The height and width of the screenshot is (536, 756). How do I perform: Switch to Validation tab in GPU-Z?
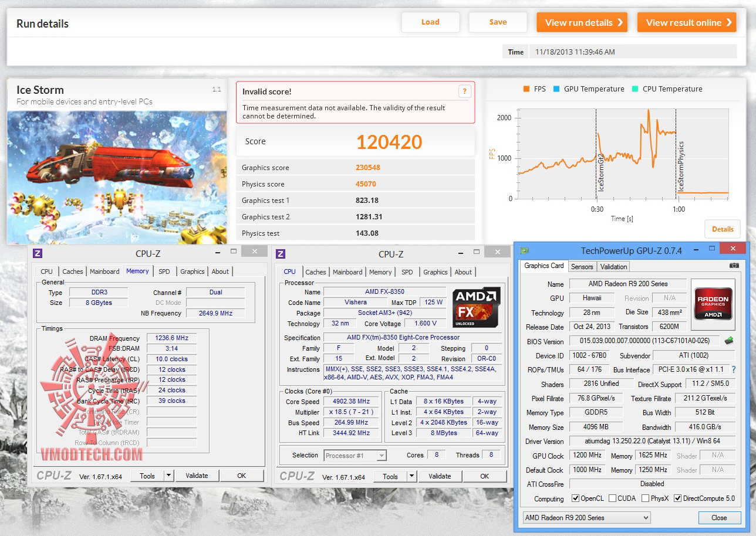coord(614,266)
